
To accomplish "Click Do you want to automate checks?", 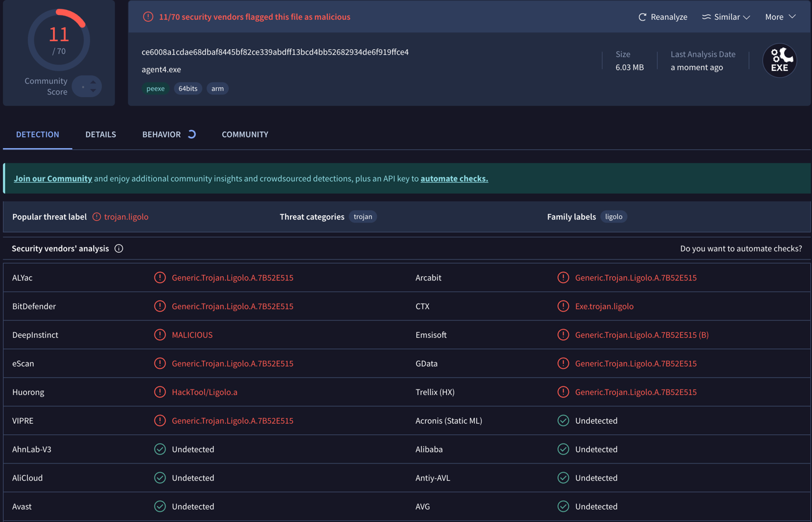I will tap(741, 248).
